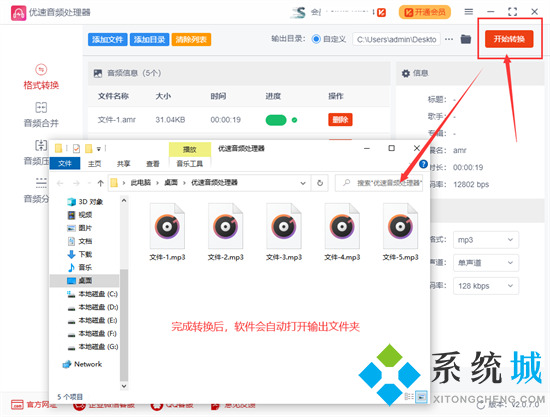The width and height of the screenshot is (550, 417).
Task: Switch to 主页 ribbon tab
Action: click(x=94, y=164)
